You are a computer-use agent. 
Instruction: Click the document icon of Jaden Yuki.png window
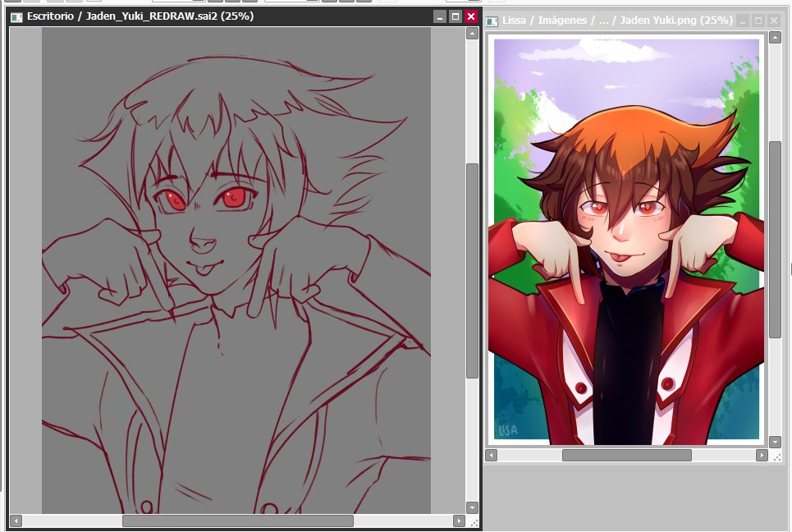[492, 21]
